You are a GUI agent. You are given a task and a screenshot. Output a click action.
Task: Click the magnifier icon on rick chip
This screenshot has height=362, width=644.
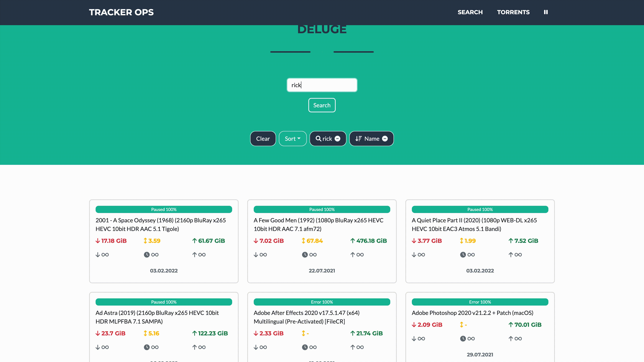tap(318, 139)
